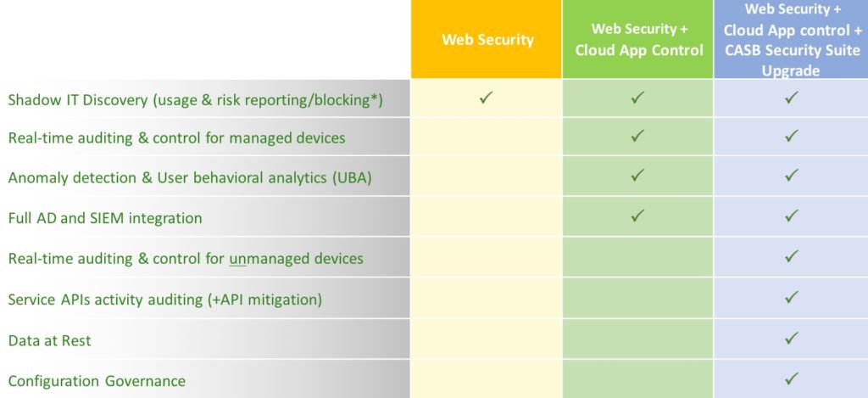Select Real-time auditing for unmanaged devices label

coord(186,258)
